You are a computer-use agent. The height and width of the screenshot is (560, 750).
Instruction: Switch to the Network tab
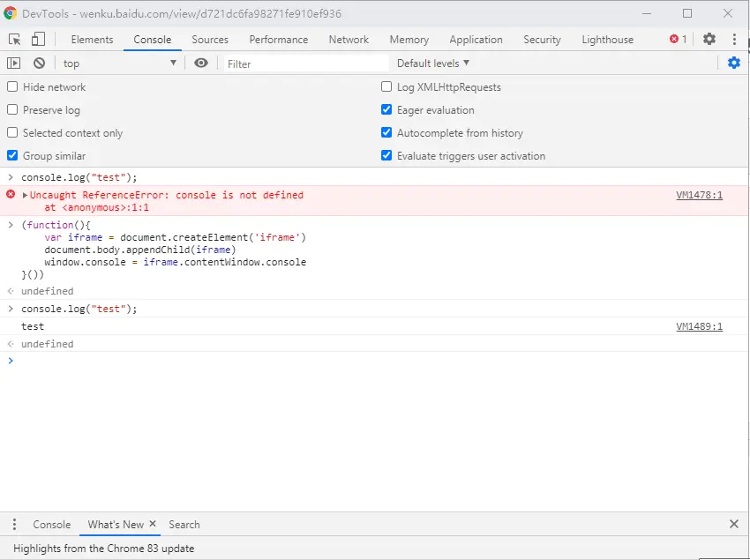click(349, 39)
